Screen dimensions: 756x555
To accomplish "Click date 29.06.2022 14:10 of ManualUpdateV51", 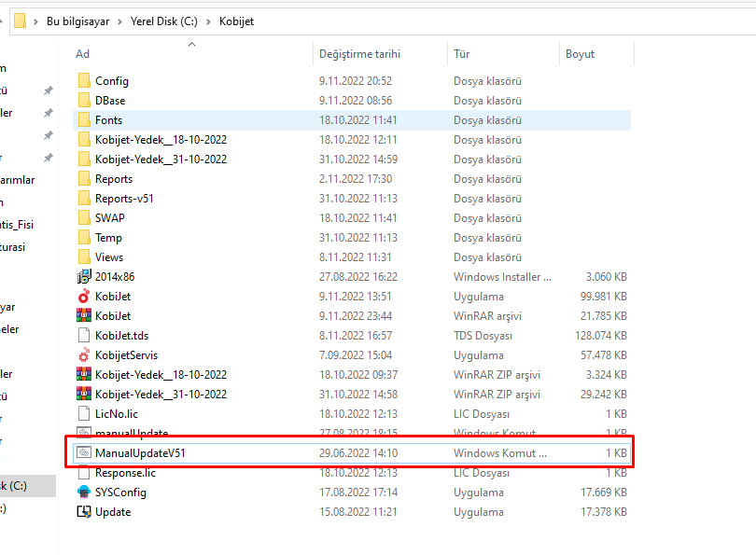I will (358, 453).
